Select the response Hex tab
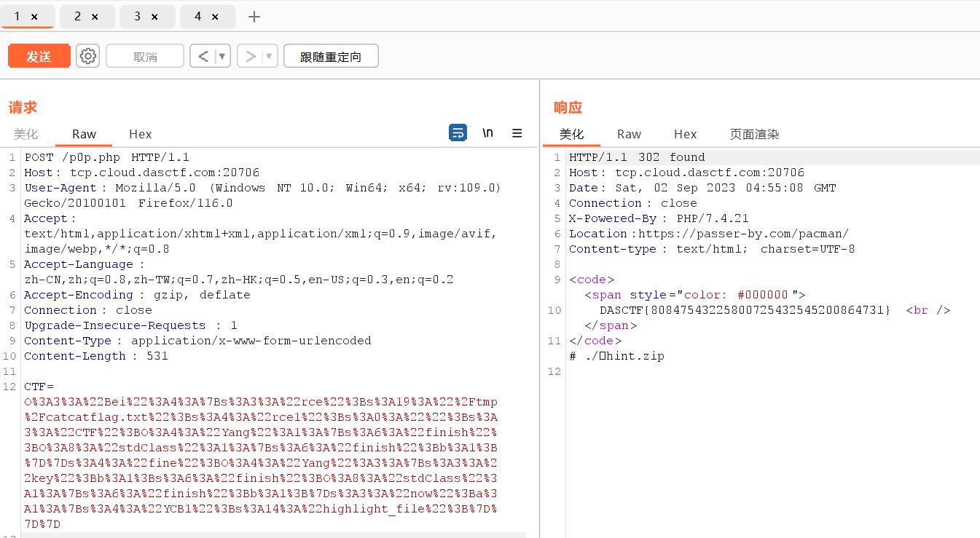 click(x=686, y=134)
